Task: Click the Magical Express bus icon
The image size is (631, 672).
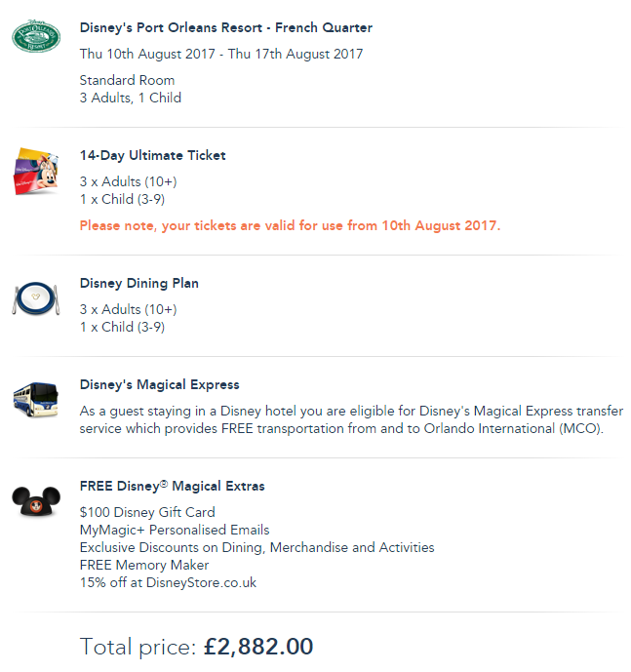Action: click(36, 400)
